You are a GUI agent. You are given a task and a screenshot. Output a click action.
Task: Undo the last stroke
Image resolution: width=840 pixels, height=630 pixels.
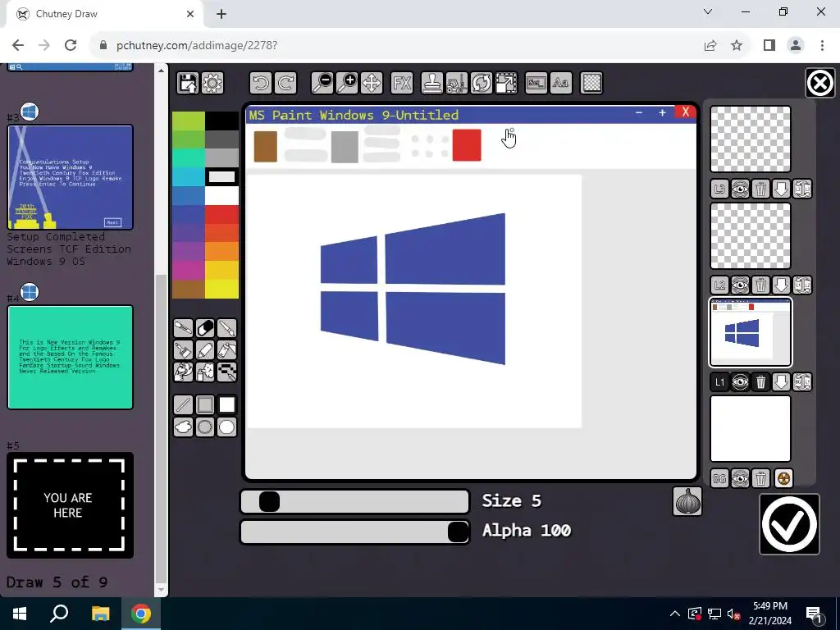click(261, 83)
